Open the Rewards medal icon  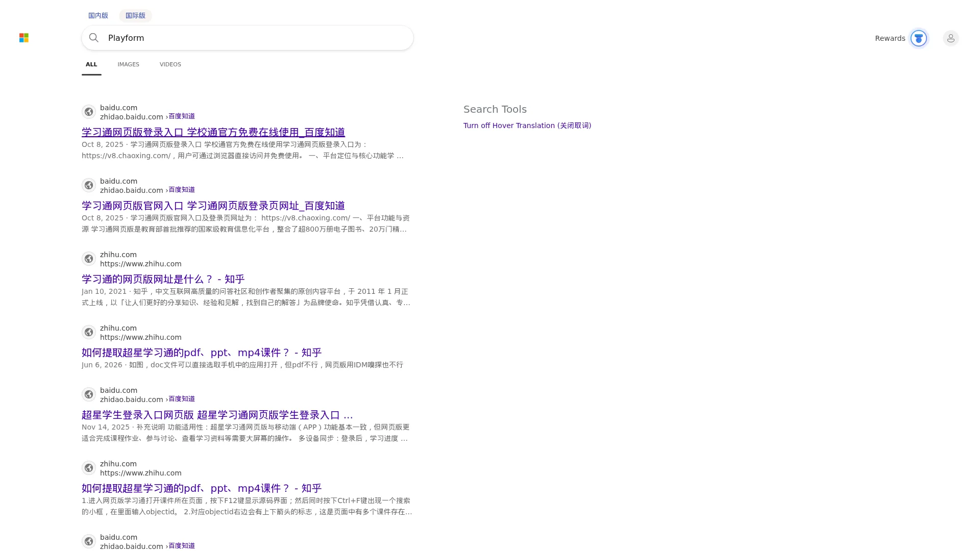(x=919, y=38)
